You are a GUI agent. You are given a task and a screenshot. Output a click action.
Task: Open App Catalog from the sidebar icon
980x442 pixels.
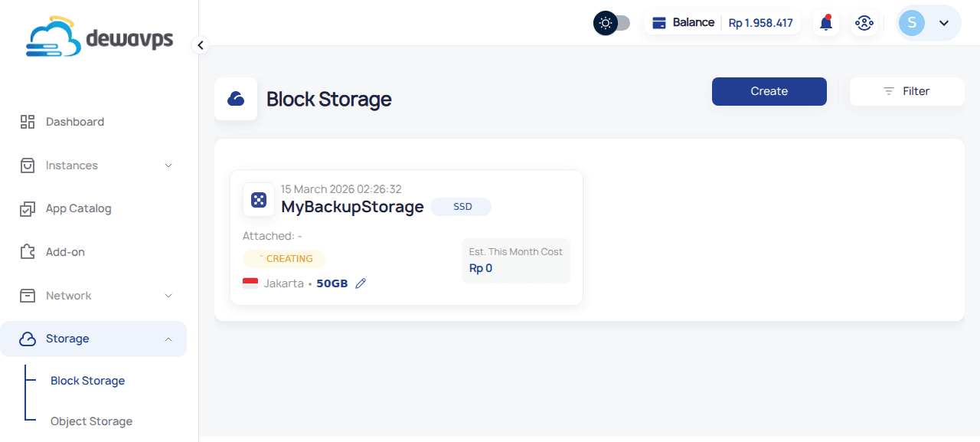28,208
